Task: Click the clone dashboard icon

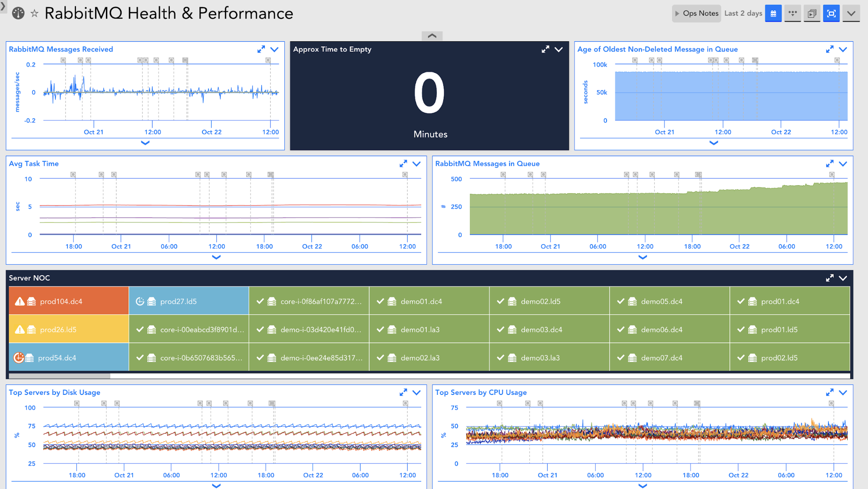Action: click(812, 13)
